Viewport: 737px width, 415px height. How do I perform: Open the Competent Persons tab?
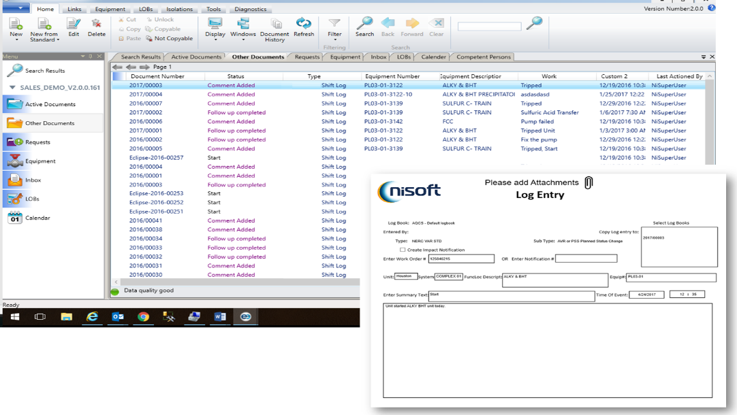pyautogui.click(x=483, y=57)
